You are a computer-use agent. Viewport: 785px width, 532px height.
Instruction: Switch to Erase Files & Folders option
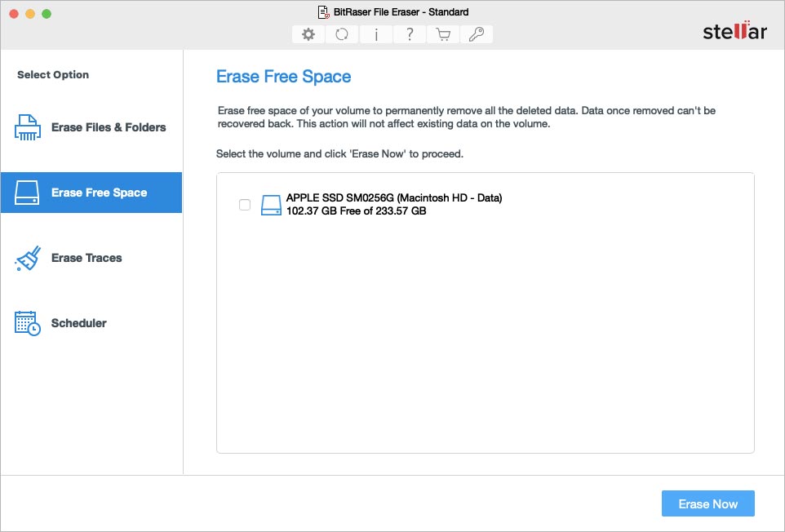109,127
